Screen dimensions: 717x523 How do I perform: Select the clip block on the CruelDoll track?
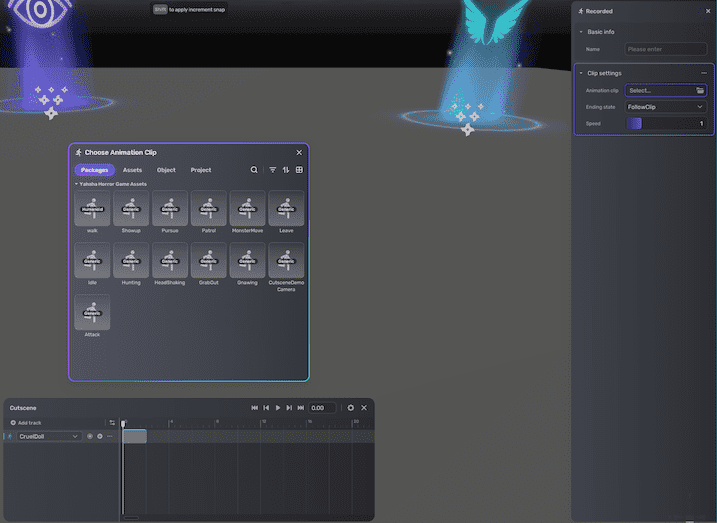(x=135, y=437)
